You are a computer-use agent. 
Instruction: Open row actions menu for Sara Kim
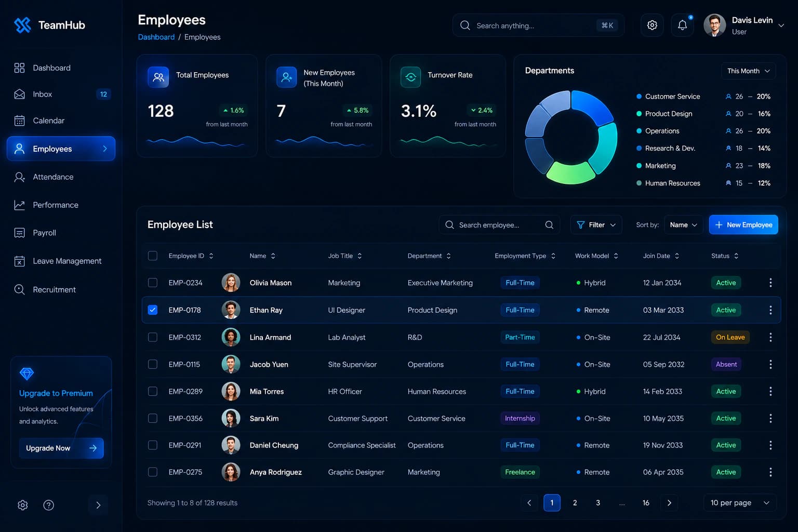770,418
